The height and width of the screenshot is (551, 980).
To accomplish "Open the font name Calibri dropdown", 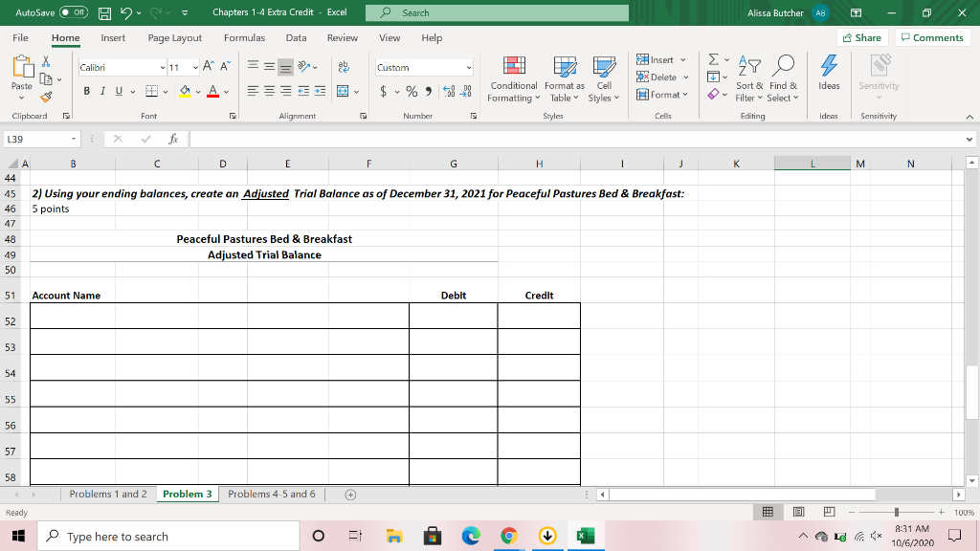I will point(163,68).
